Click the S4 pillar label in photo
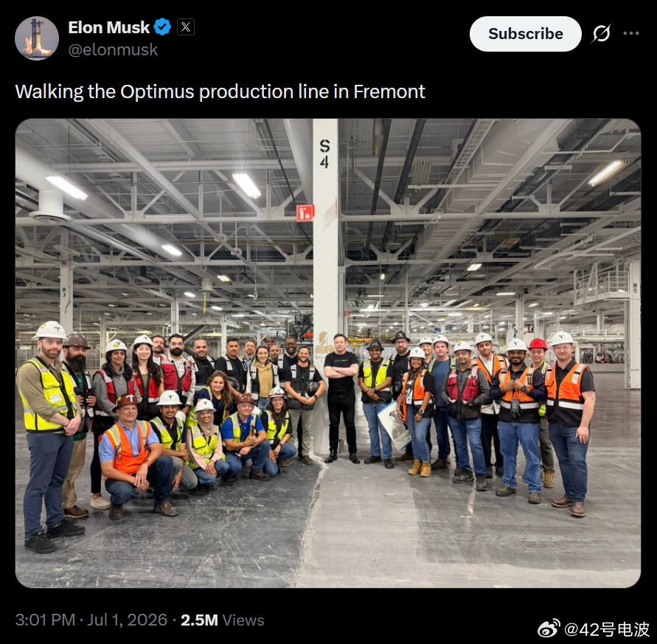657x644 pixels. point(324,153)
